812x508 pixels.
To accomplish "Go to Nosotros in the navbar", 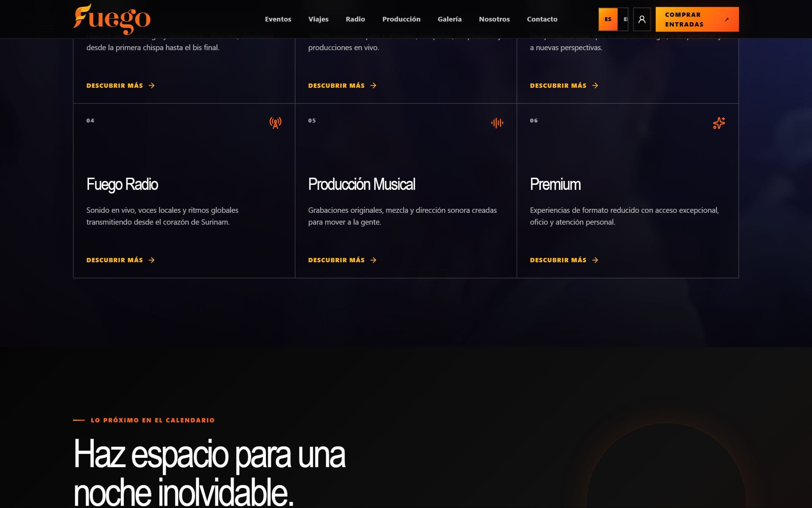I will (x=494, y=19).
